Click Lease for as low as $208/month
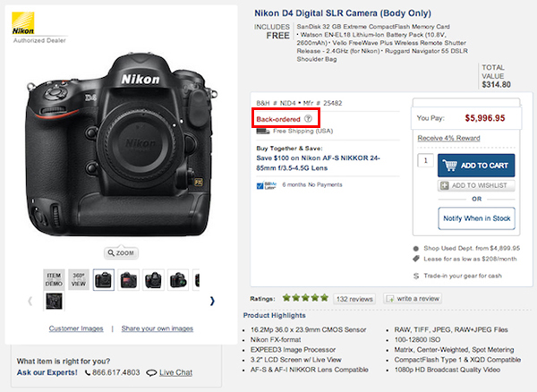Viewport: 537px width, 392px height. pos(470,259)
